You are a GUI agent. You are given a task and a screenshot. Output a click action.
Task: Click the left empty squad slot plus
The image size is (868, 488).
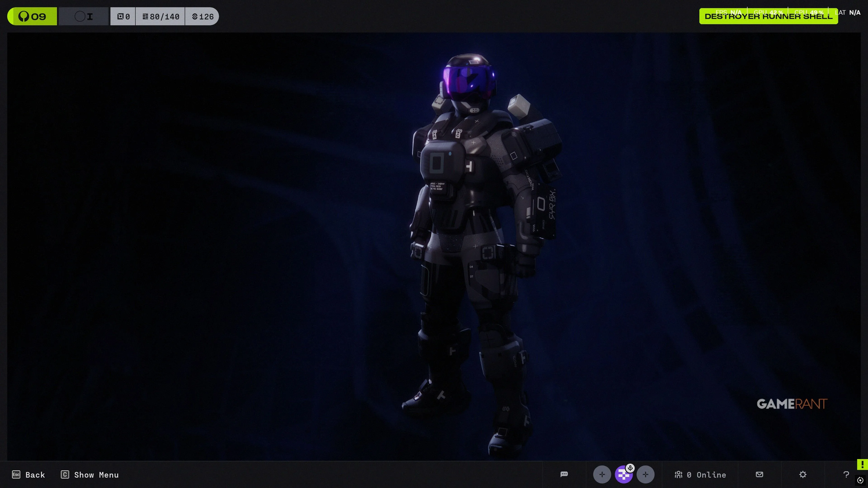pos(602,474)
